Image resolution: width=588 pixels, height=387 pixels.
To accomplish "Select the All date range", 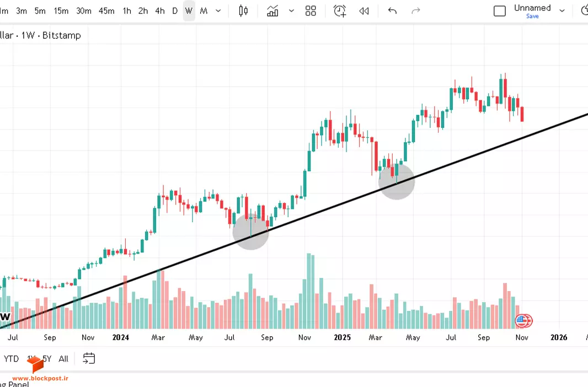I will 63,359.
